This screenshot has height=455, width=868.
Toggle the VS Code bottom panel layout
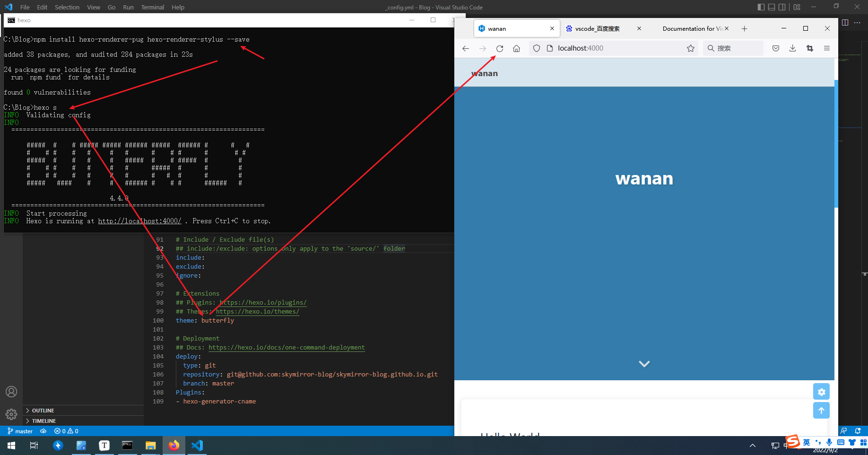click(772, 7)
